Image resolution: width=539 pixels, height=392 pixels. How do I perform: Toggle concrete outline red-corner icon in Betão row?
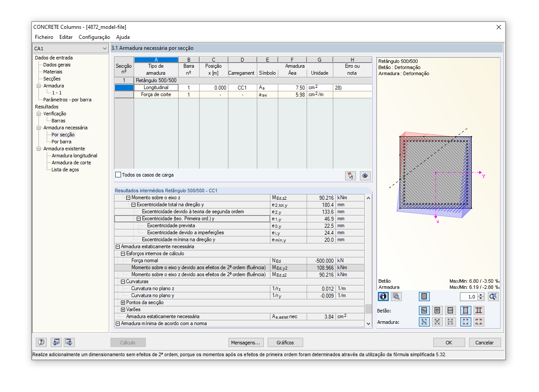tap(466, 310)
